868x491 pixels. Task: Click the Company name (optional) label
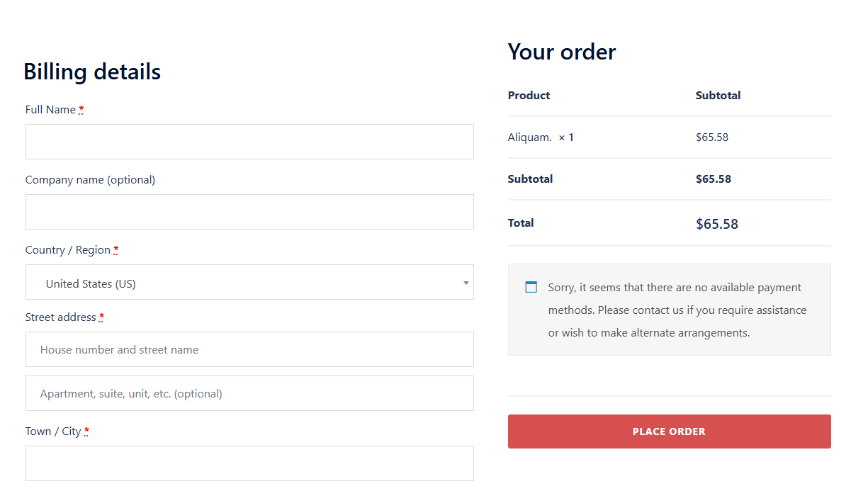click(x=90, y=180)
